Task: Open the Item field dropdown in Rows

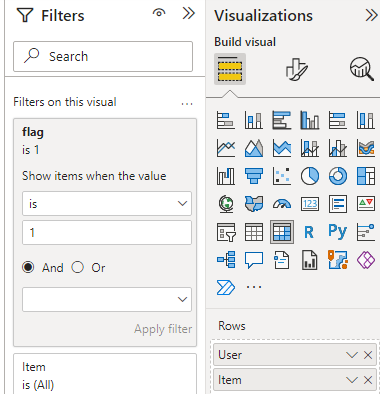Action: pos(352,380)
